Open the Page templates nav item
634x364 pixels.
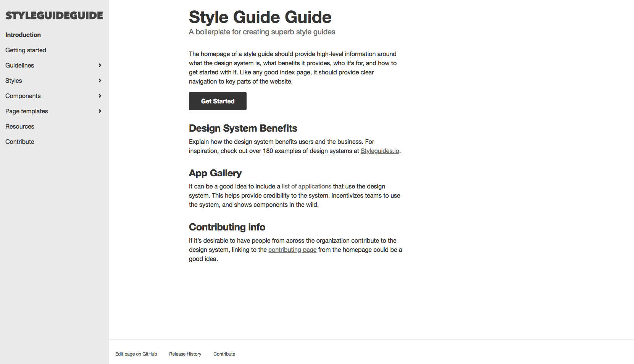click(x=27, y=111)
